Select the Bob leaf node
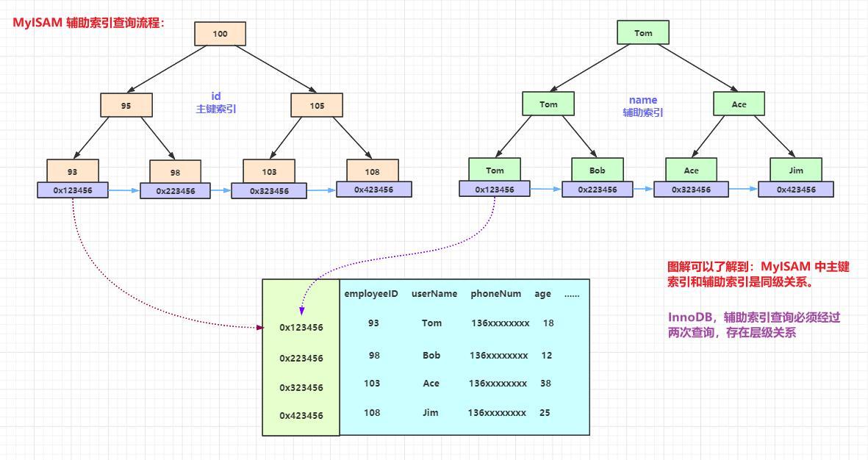868x460 pixels. coord(597,170)
